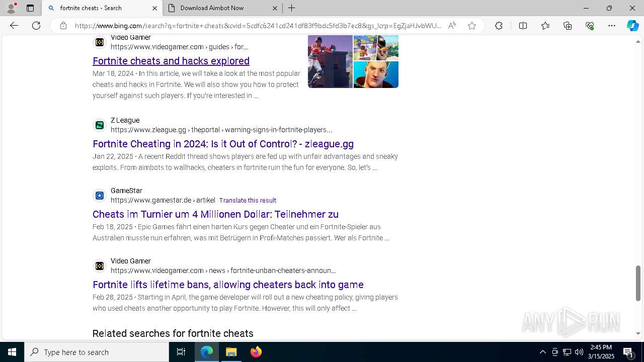Click Translate this result link

pyautogui.click(x=248, y=200)
